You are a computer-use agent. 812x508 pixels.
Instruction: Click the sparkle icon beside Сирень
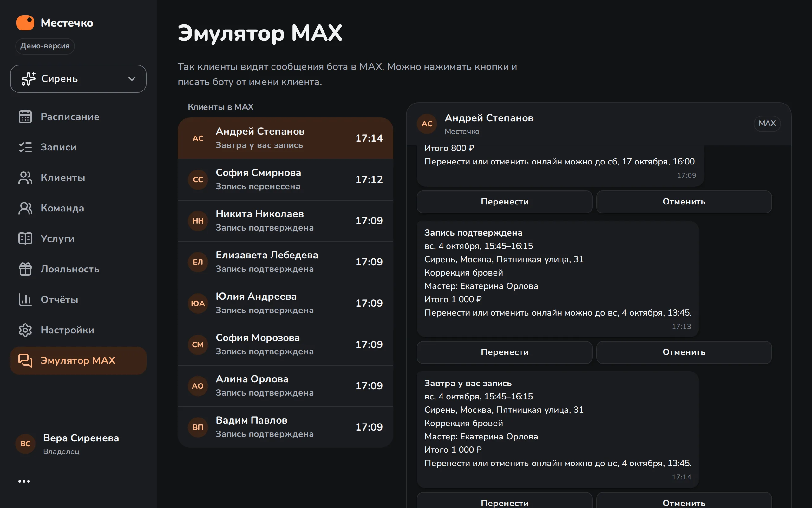(28, 79)
